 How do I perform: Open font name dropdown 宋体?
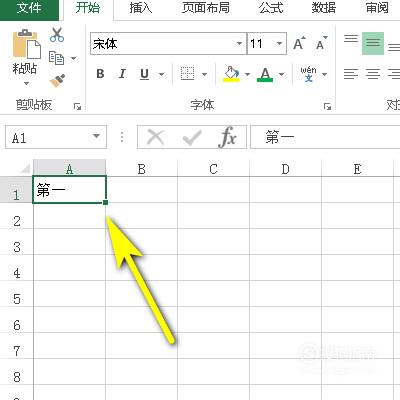pyautogui.click(x=239, y=44)
